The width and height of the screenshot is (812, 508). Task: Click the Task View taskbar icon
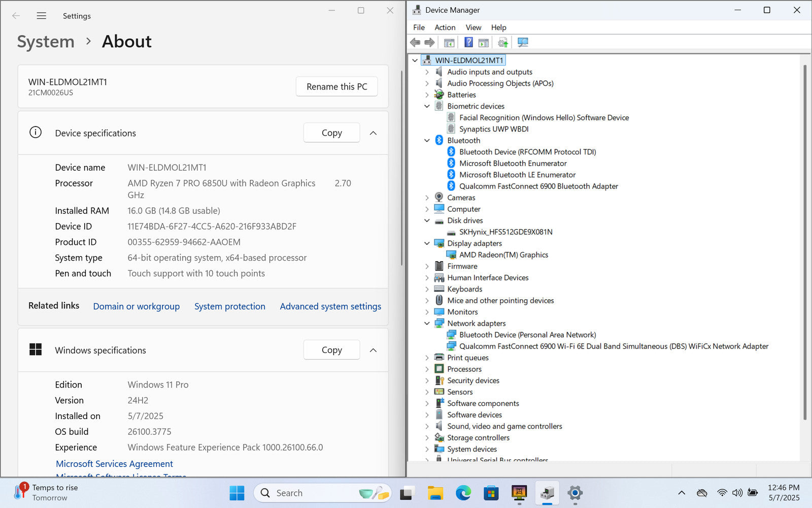coord(407,493)
